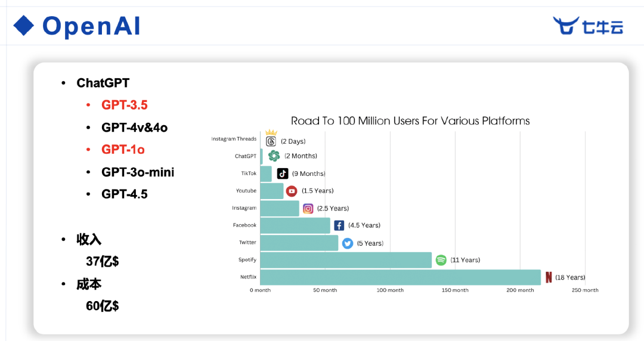
Task: Click the TikTok axis label
Action: coord(249,173)
